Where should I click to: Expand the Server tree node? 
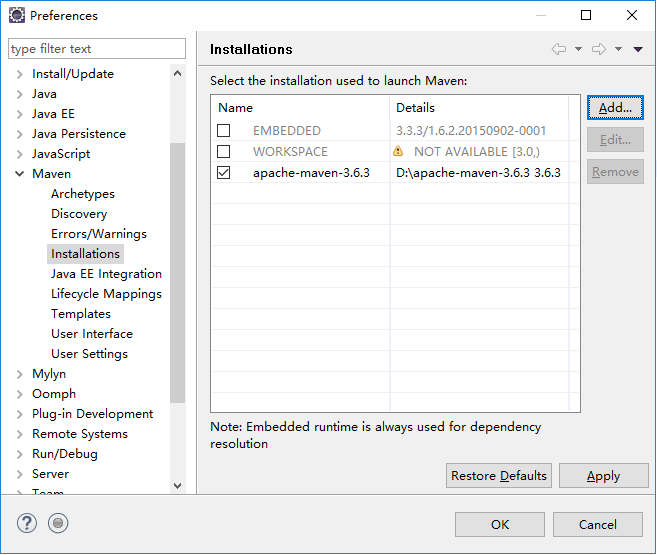click(20, 474)
